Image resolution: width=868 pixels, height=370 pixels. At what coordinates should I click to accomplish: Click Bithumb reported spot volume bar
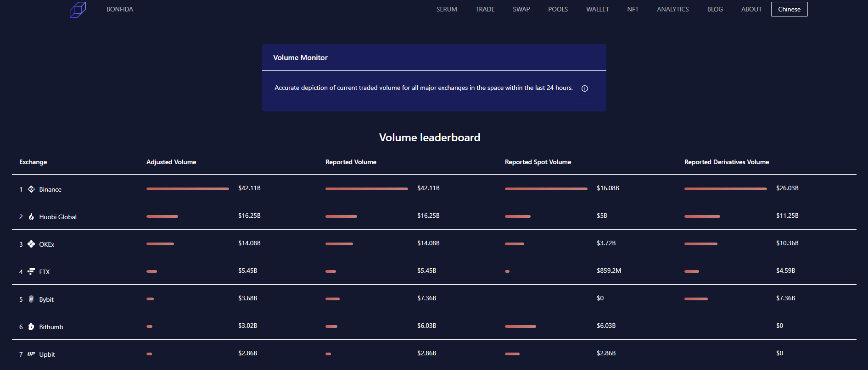tap(521, 326)
